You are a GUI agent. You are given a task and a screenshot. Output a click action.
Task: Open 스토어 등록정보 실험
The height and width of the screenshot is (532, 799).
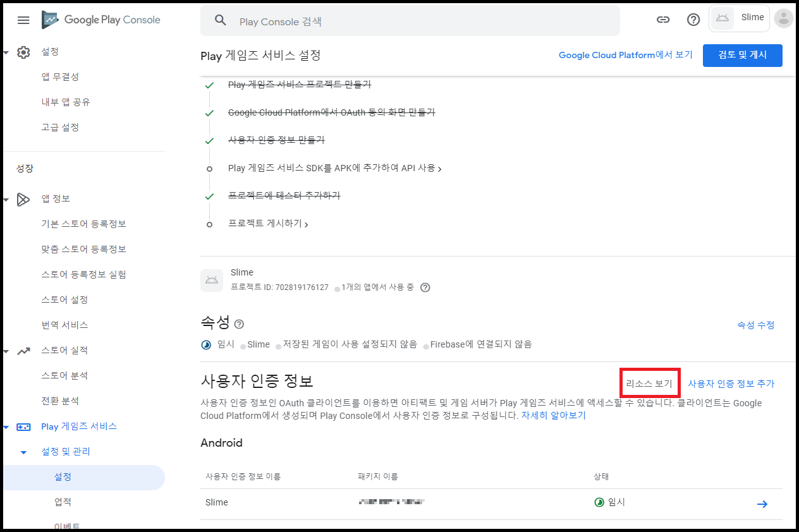click(83, 274)
